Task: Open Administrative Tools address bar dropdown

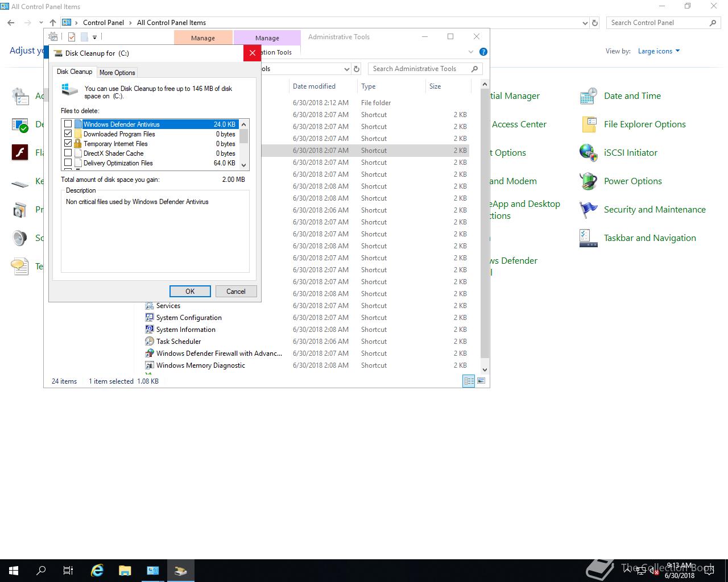Action: click(346, 69)
